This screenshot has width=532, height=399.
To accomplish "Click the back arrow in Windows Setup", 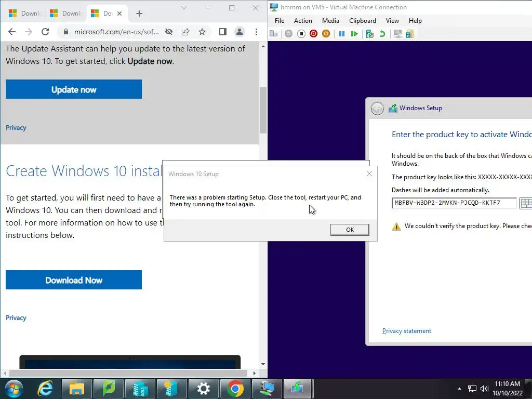I will [377, 109].
